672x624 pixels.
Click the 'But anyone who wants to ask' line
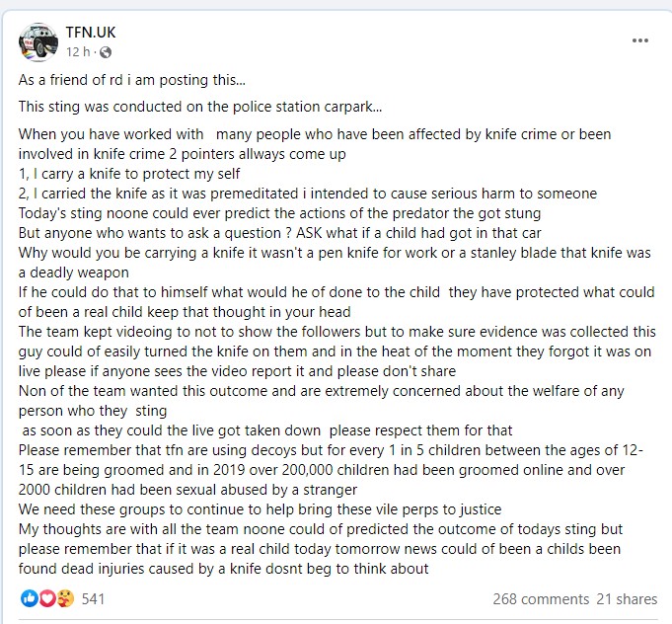(280, 233)
